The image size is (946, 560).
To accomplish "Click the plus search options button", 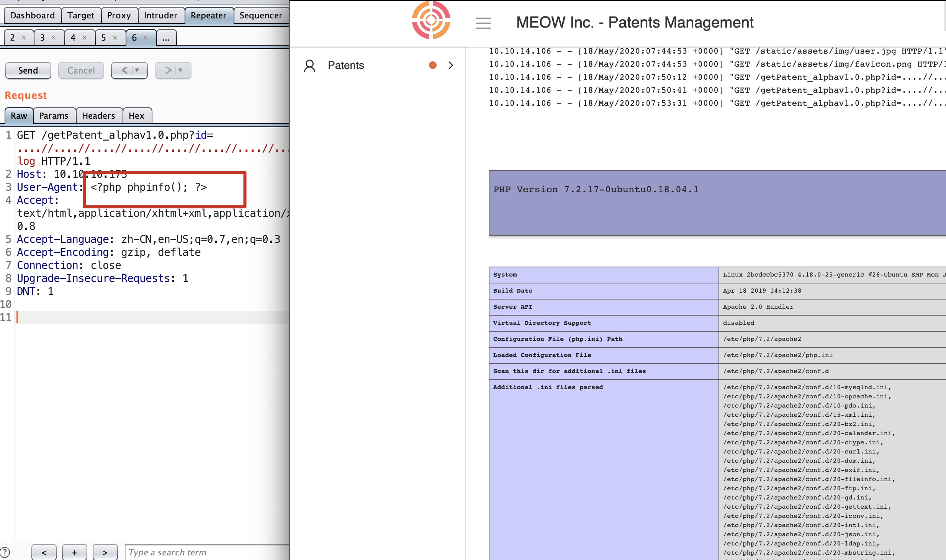I will point(74,552).
